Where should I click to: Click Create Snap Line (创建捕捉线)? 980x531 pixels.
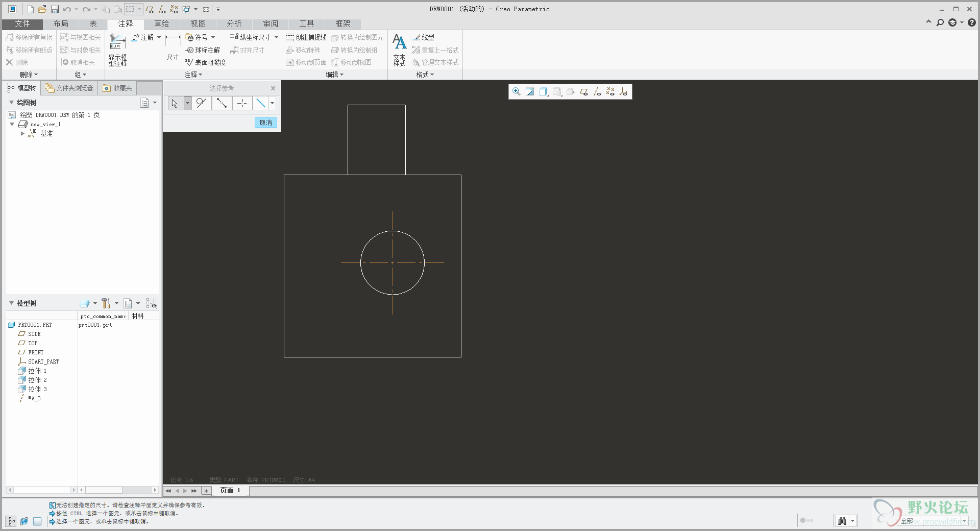306,37
